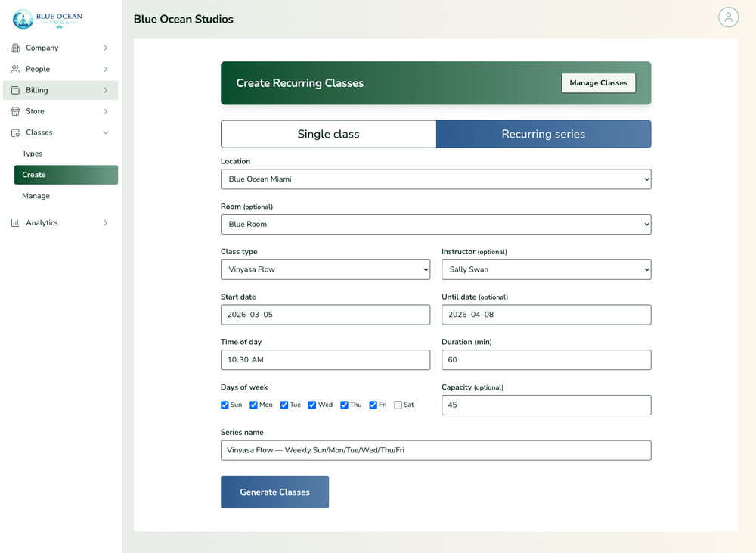Screen dimensions: 756x553
Task: Open the Manage submenu item
Action: click(66, 196)
